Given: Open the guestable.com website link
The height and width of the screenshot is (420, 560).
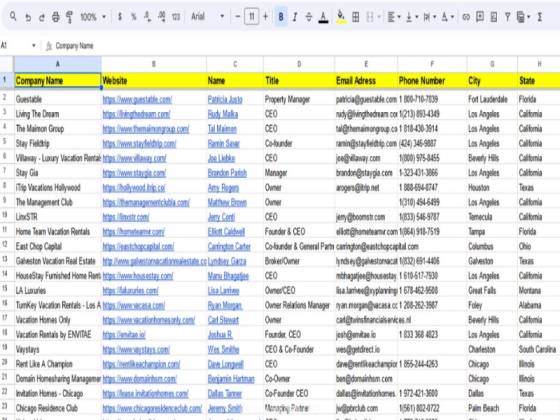Looking at the screenshot, I should coord(137,100).
